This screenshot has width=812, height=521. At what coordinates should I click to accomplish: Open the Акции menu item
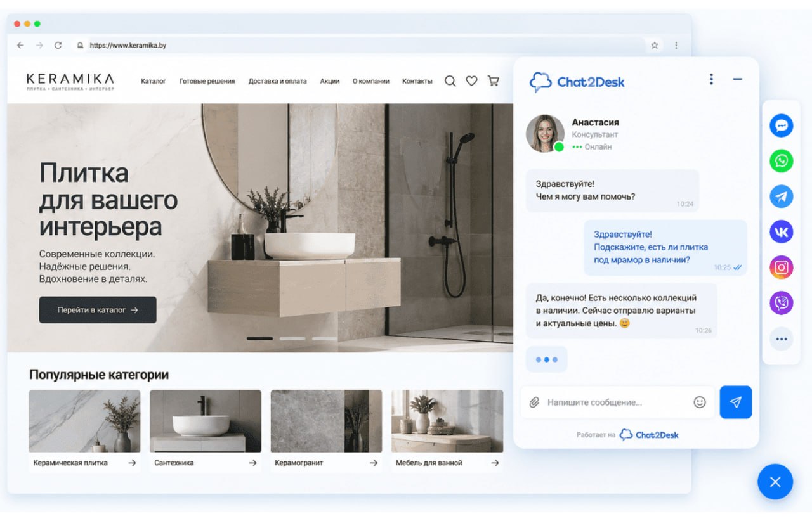(330, 81)
